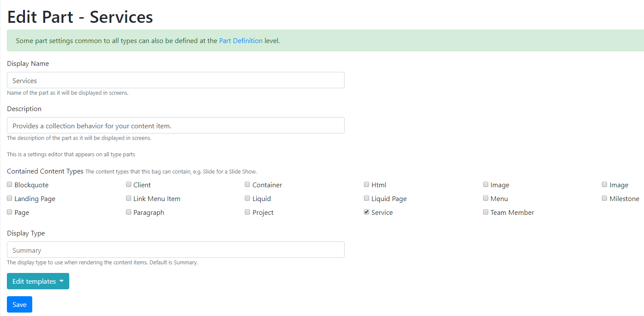Image resolution: width=644 pixels, height=316 pixels.
Task: Enable the Team Member checkbox
Action: (486, 212)
